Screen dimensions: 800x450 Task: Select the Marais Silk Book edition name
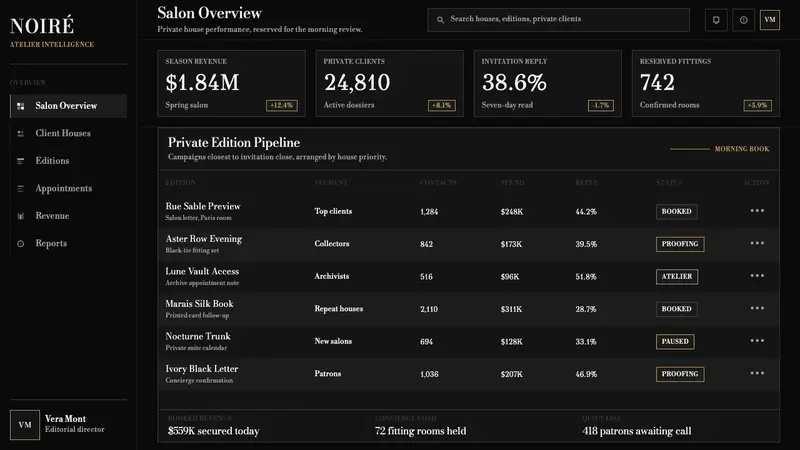[x=199, y=304]
